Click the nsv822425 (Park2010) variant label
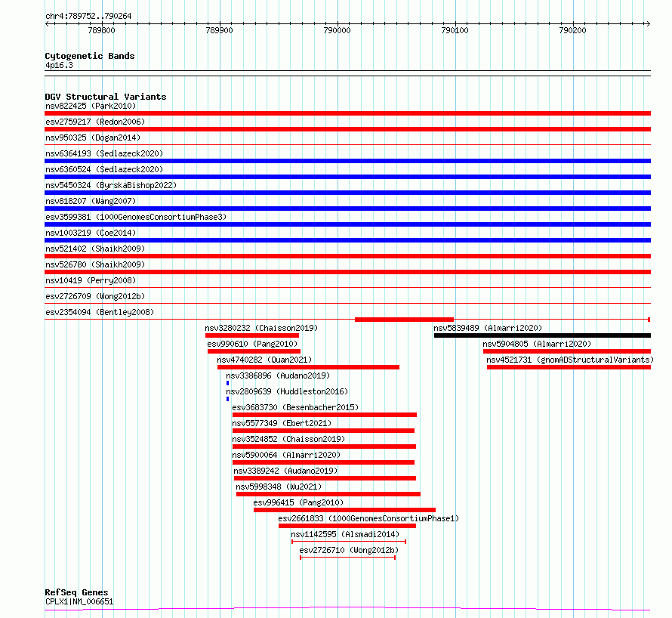This screenshot has height=618, width=672. (x=91, y=106)
